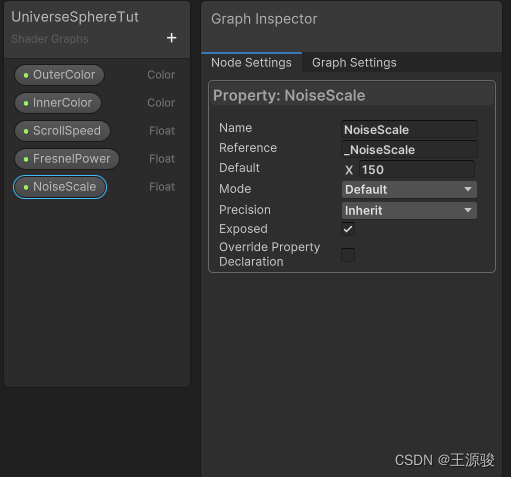This screenshot has height=477, width=511.
Task: Select the Node Settings tab
Action: tap(251, 63)
